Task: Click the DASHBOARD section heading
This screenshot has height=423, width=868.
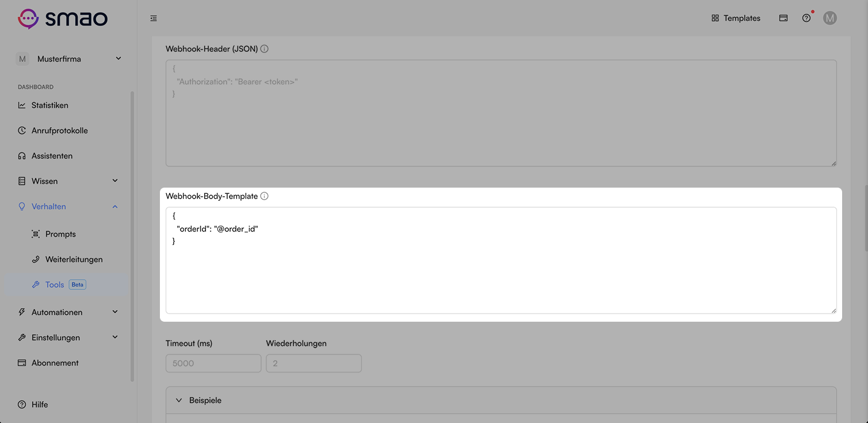Action: [x=36, y=87]
